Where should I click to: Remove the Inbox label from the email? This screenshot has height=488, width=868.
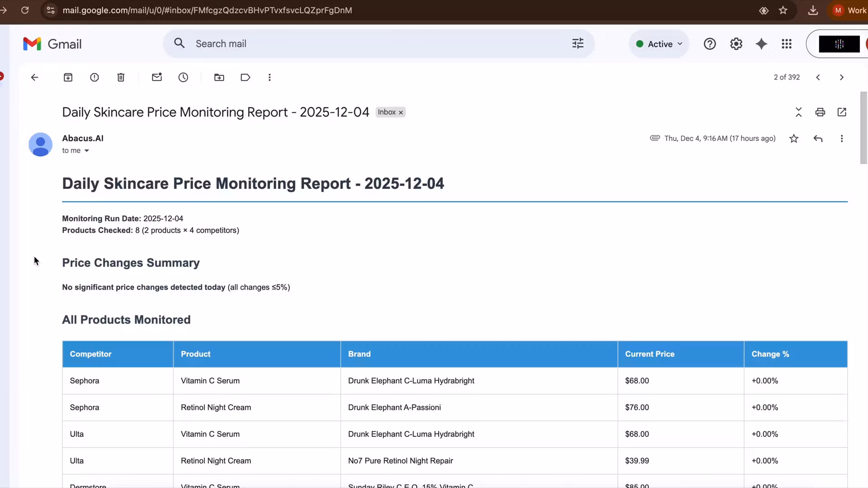click(401, 113)
